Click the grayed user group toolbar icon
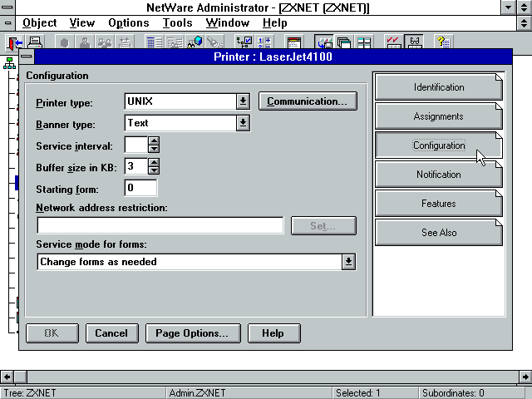Screen dimensions: 532x399 coord(105,42)
